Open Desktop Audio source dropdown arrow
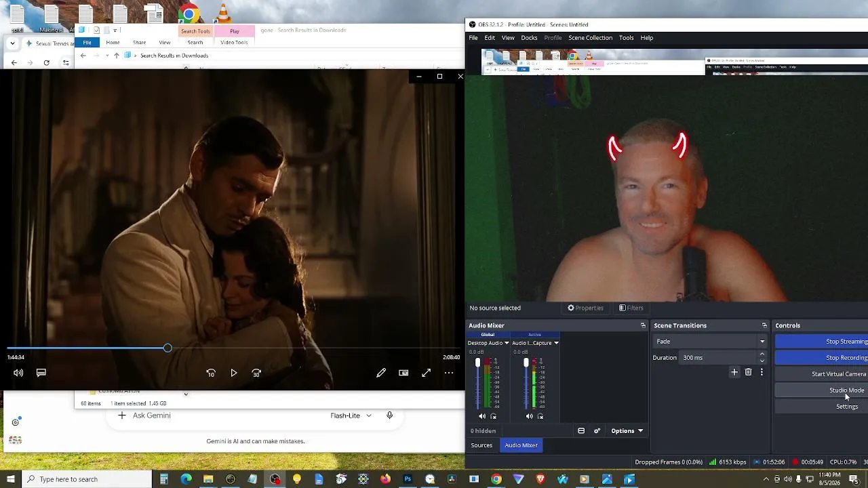The width and height of the screenshot is (868, 488). pyautogui.click(x=507, y=343)
